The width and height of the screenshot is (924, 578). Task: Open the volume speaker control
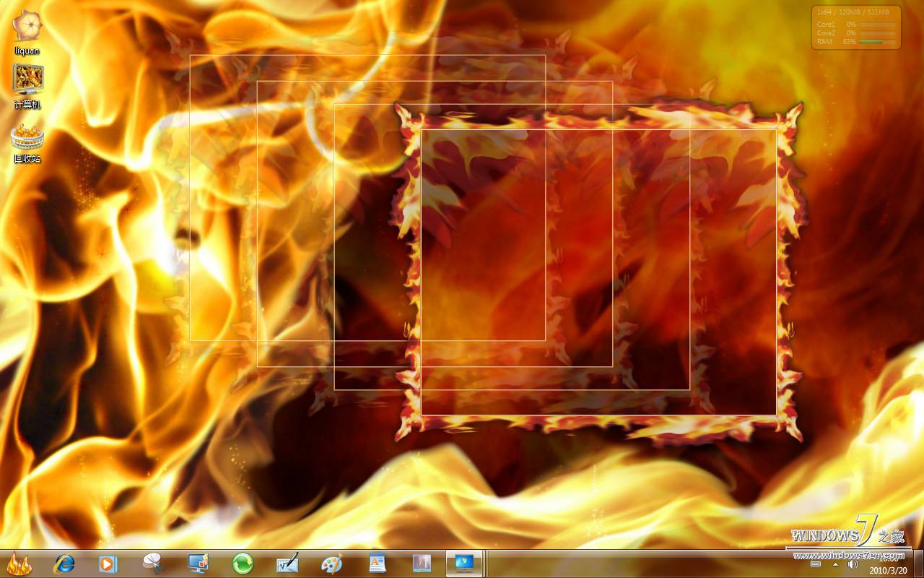pyautogui.click(x=853, y=564)
